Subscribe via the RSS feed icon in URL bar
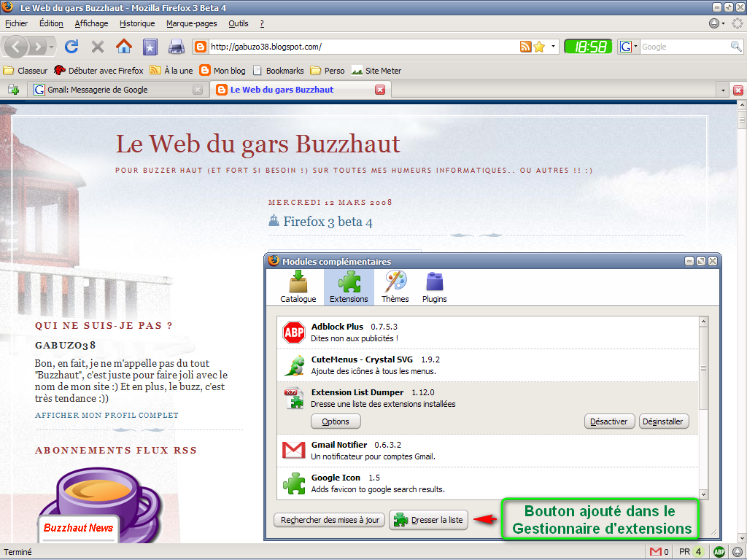Viewport: 747px width, 560px height. point(525,47)
